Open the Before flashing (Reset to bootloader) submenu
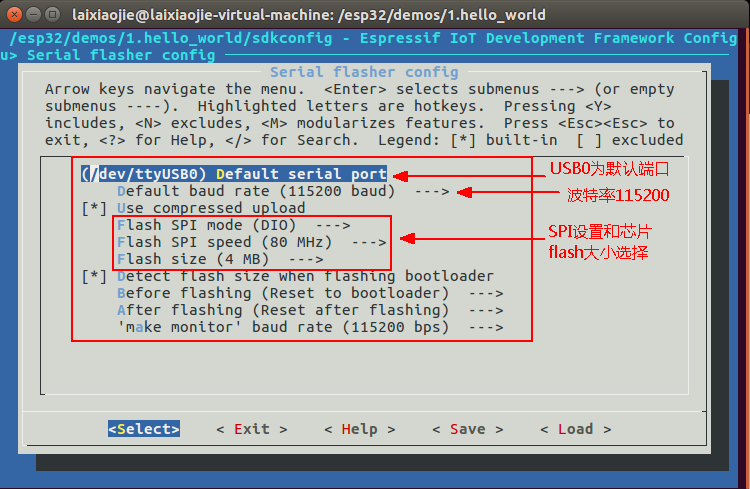Image resolution: width=750 pixels, height=489 pixels. [x=310, y=293]
